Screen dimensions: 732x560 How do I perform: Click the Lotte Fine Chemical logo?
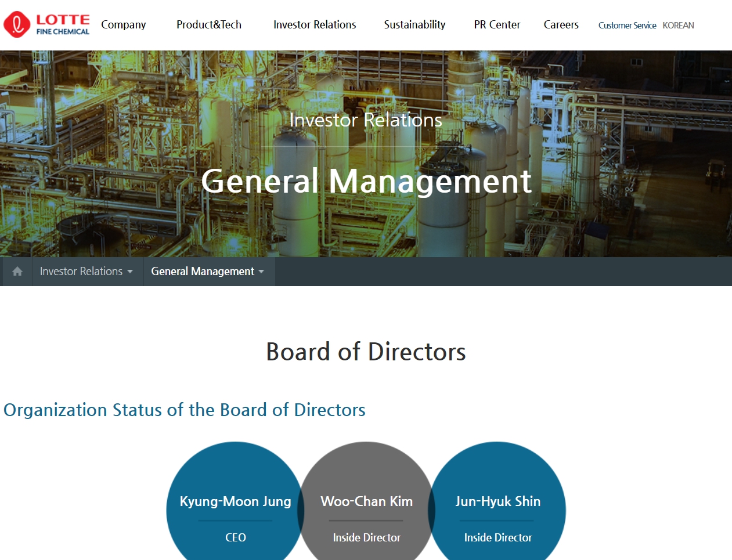(x=46, y=24)
